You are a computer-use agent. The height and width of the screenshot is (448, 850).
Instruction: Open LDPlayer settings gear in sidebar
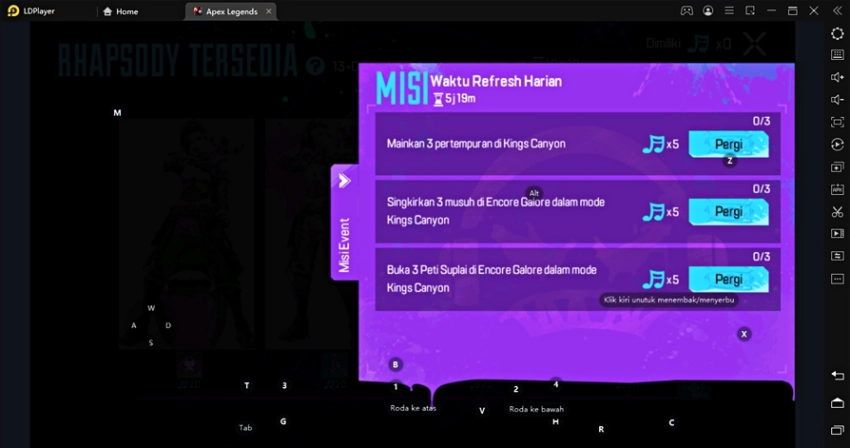click(x=837, y=33)
